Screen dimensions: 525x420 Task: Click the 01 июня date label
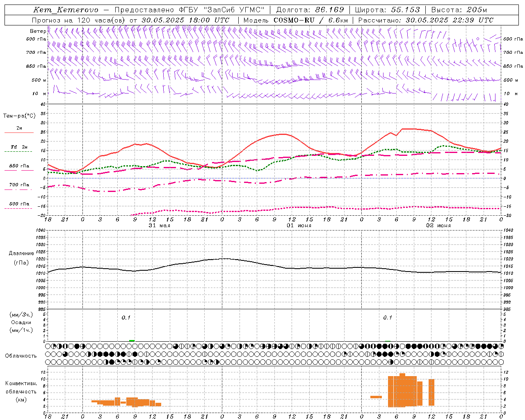click(299, 226)
